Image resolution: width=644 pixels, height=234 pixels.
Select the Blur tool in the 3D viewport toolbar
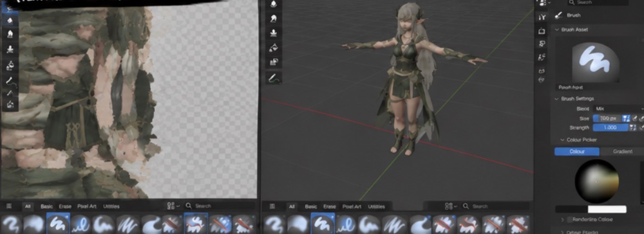coord(274,4)
